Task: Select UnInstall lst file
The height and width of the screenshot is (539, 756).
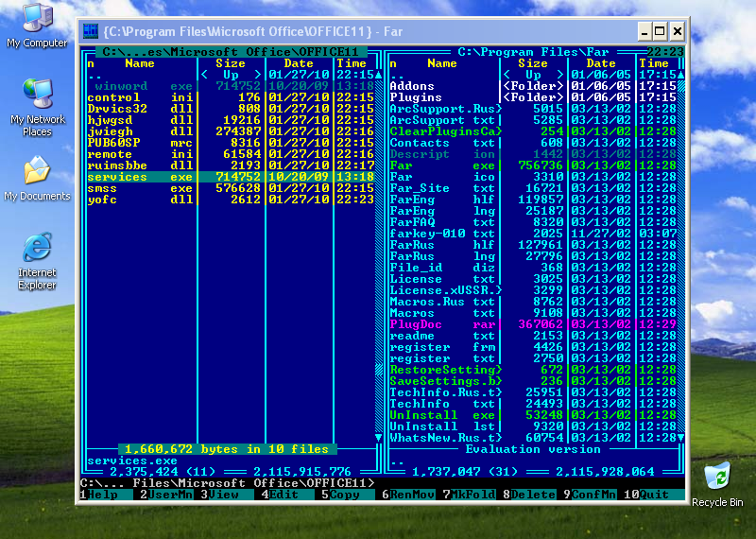Action: [533, 426]
